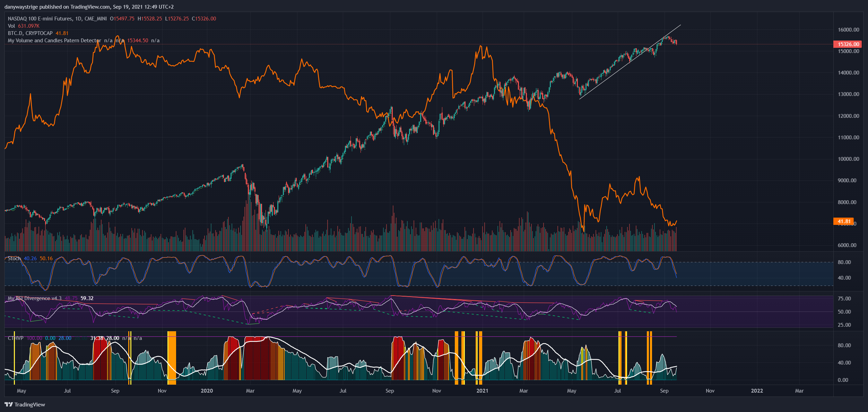
Task: Select the My RSI Divergence v4.3 label
Action: (x=35, y=298)
